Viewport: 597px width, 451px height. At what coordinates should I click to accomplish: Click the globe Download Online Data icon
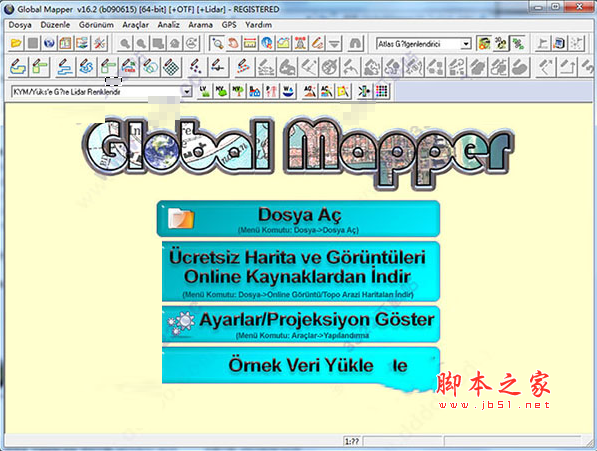[49, 43]
